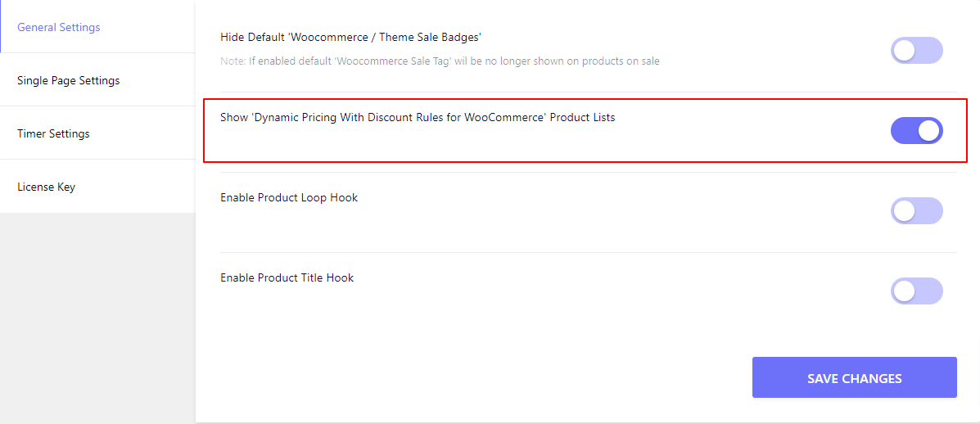Image resolution: width=980 pixels, height=424 pixels.
Task: Click the 'Show Dynamic Pricing With Discount Rules' label
Action: coord(418,117)
